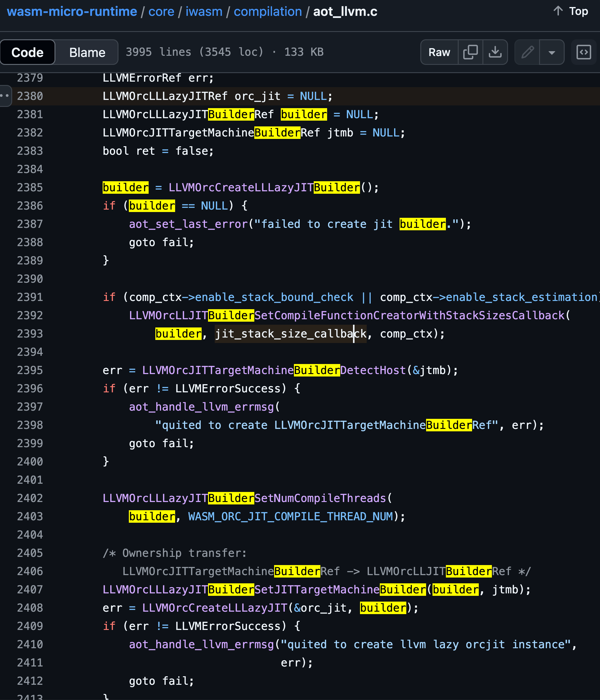Click aot_set_last_error on line 2387

pos(189,224)
